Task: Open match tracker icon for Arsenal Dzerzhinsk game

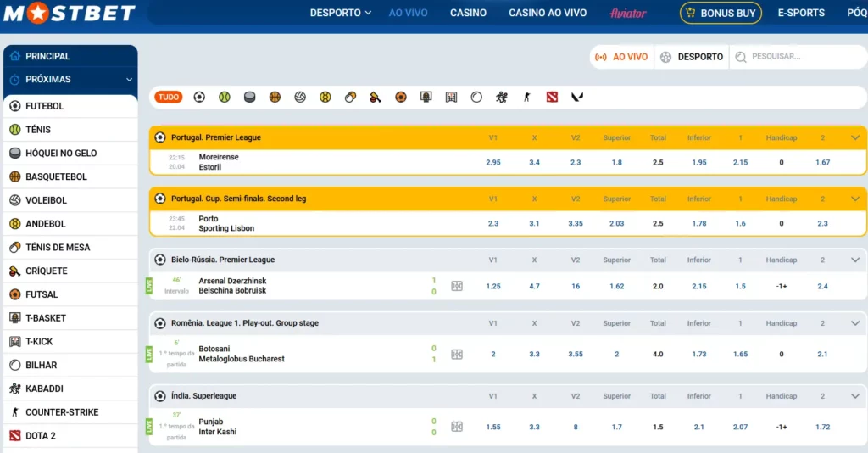Action: pos(457,287)
